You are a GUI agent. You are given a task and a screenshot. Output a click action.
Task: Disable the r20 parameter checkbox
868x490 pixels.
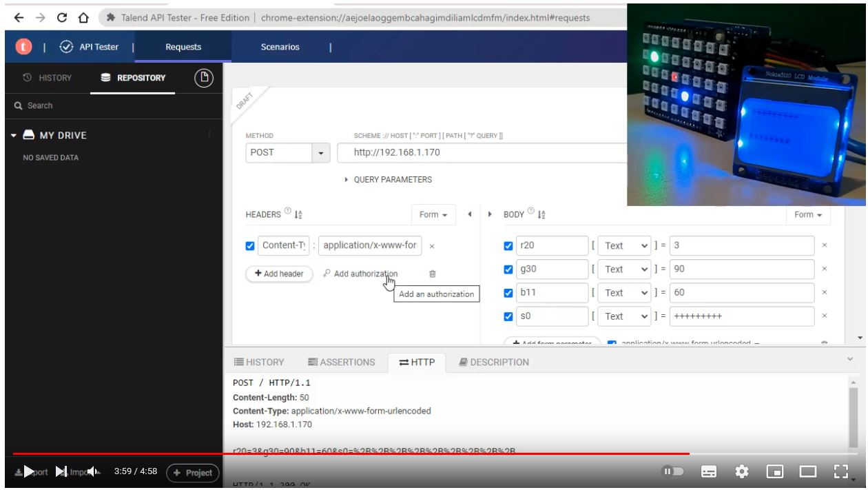coord(508,245)
